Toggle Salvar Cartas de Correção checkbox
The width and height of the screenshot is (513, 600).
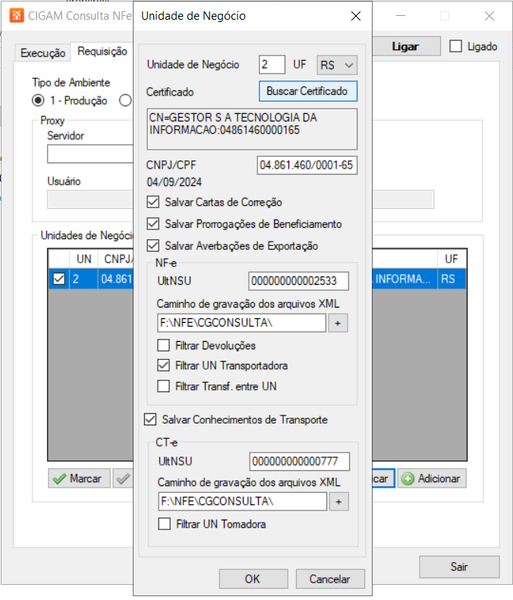click(x=153, y=202)
